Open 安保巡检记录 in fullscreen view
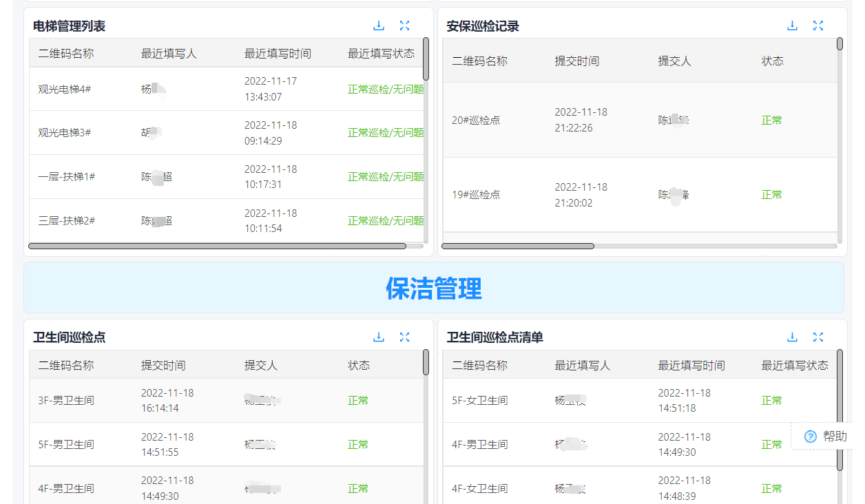Screen dimensions: 865x504 (x=818, y=25)
